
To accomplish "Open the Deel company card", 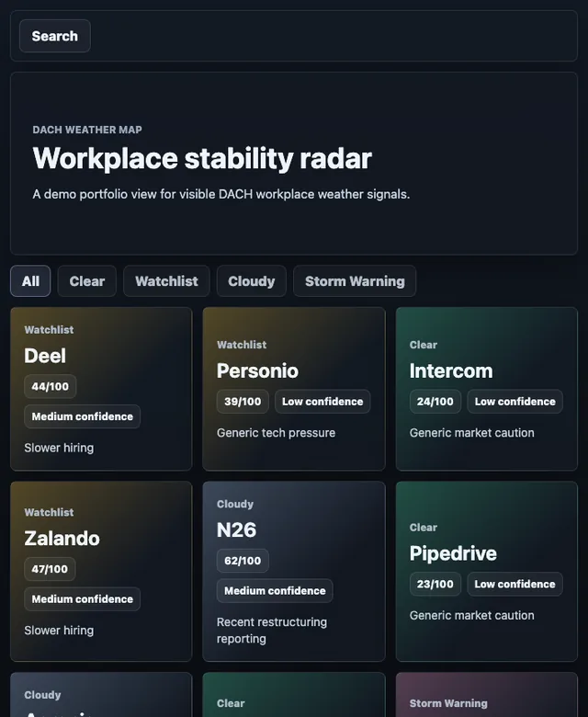I will pyautogui.click(x=101, y=389).
